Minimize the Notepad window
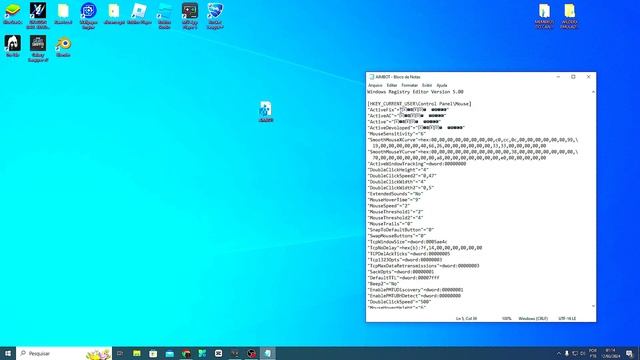The height and width of the screenshot is (360, 640). (558, 77)
